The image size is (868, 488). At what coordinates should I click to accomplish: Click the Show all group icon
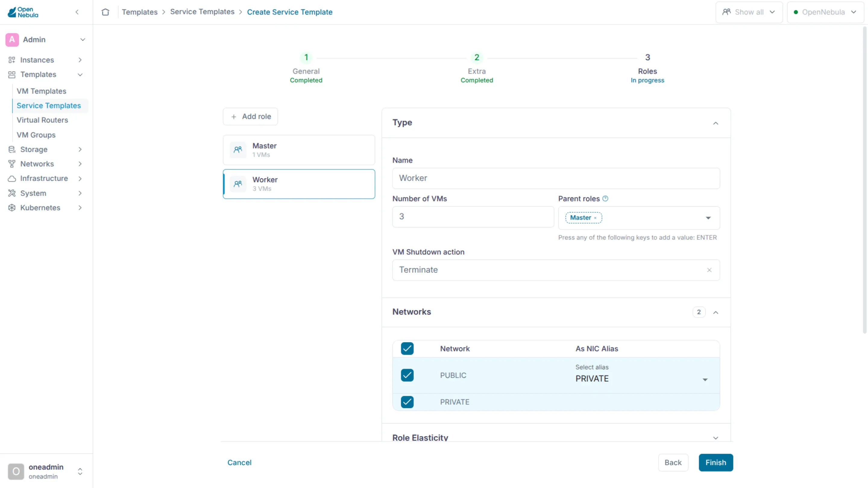pyautogui.click(x=726, y=12)
